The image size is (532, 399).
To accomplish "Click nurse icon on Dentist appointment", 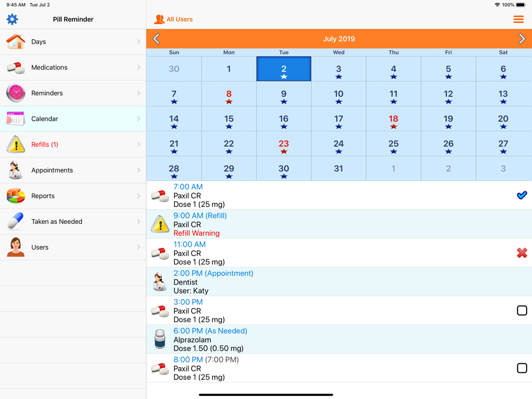I will point(160,282).
